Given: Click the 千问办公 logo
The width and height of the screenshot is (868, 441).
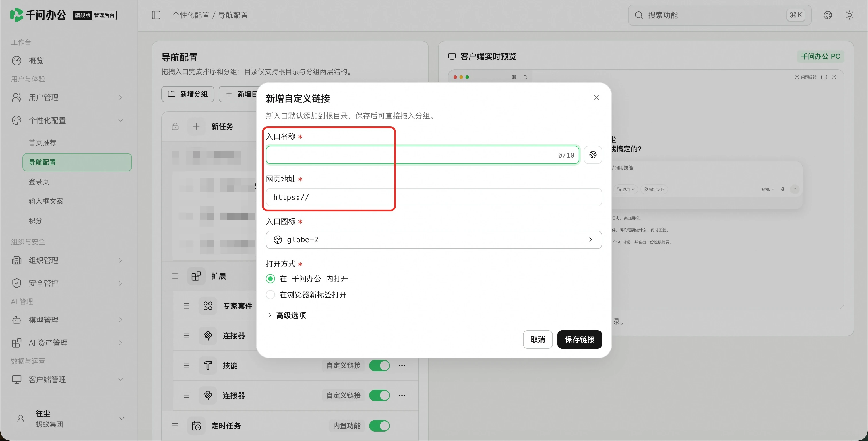Looking at the screenshot, I should click(x=38, y=15).
